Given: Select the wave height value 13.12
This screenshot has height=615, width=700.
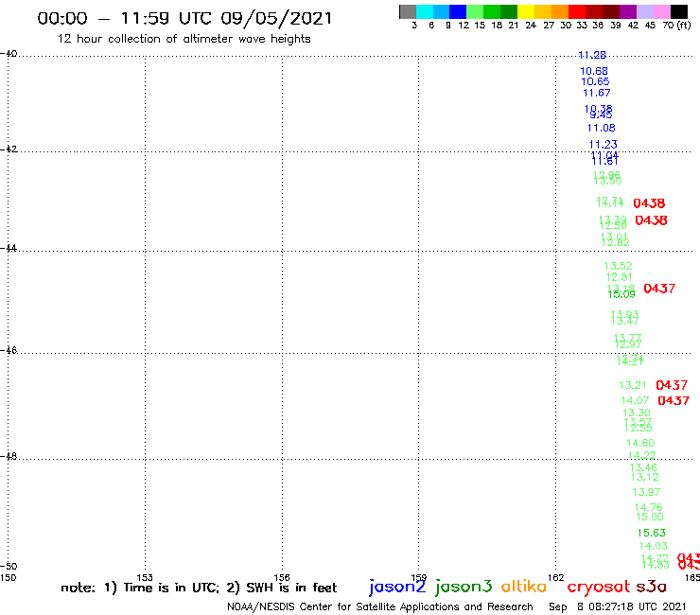Looking at the screenshot, I should point(644,477).
